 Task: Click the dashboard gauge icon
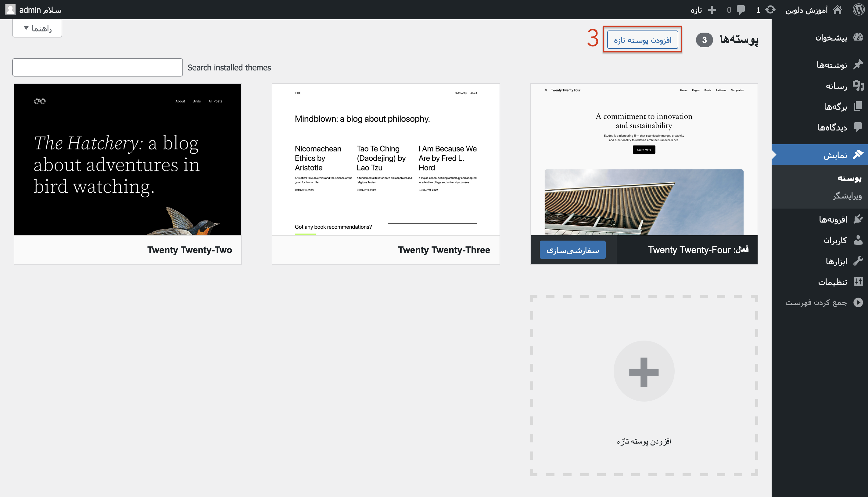[x=858, y=37]
